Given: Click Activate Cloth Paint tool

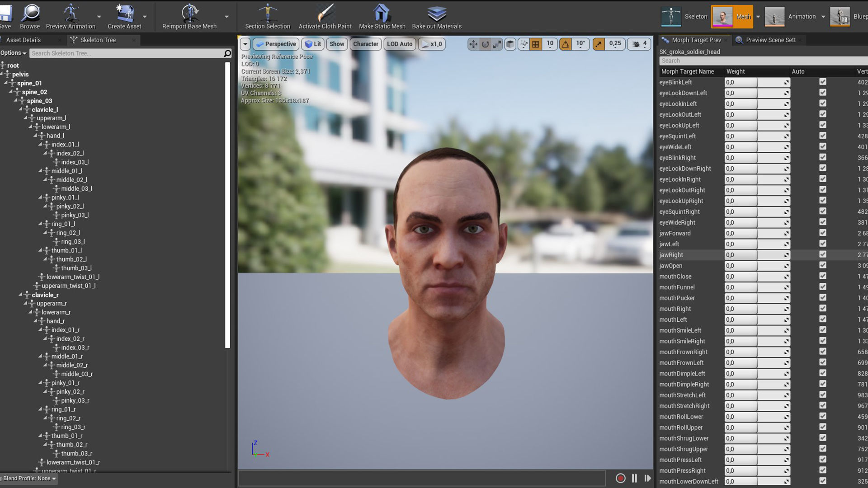Looking at the screenshot, I should (x=325, y=14).
